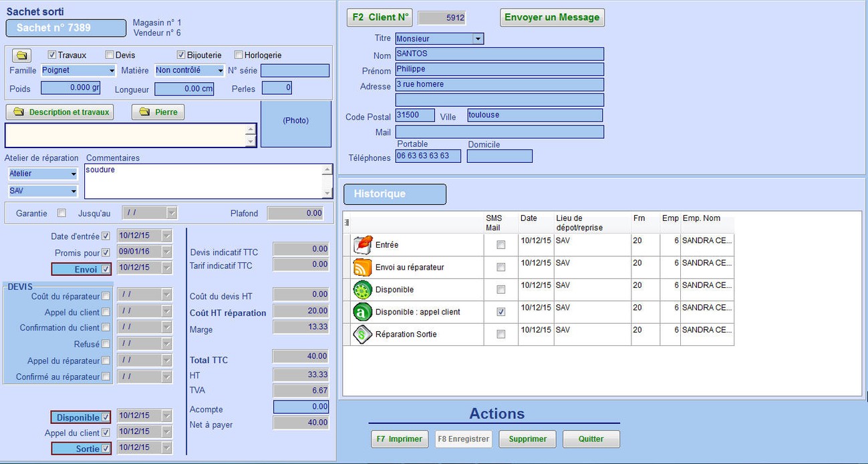Click the Mail input field
Screen dimensions: 868x464
(499, 132)
